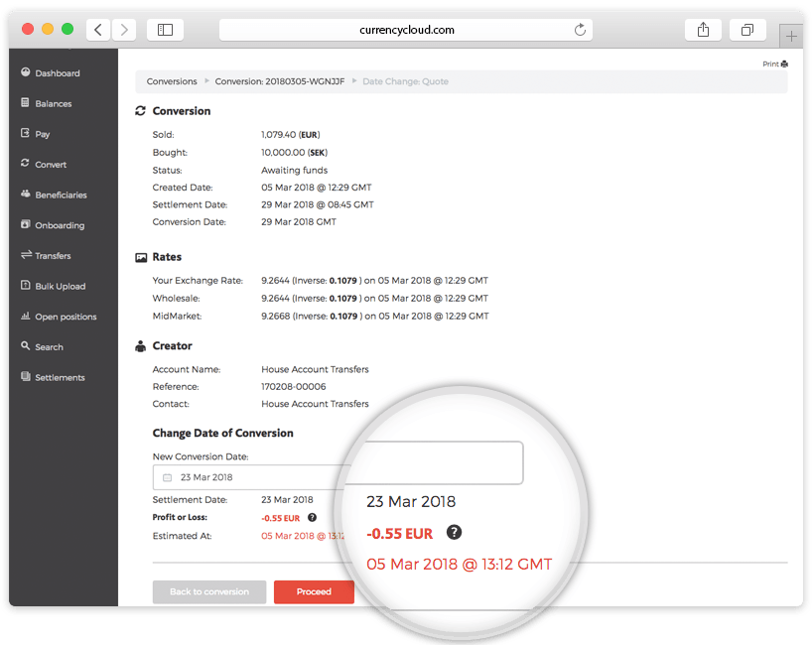Image resolution: width=812 pixels, height=645 pixels.
Task: Click the Creator section person icon
Action: [x=140, y=346]
